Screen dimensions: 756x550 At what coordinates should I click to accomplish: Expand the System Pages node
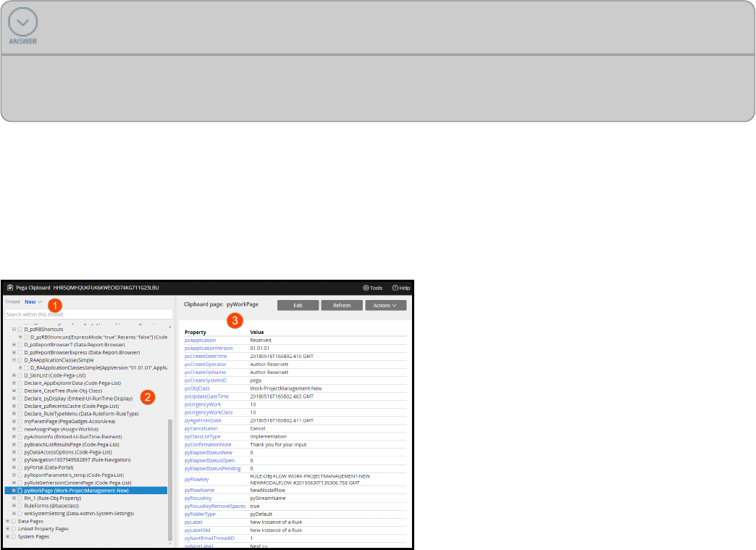(x=7, y=536)
